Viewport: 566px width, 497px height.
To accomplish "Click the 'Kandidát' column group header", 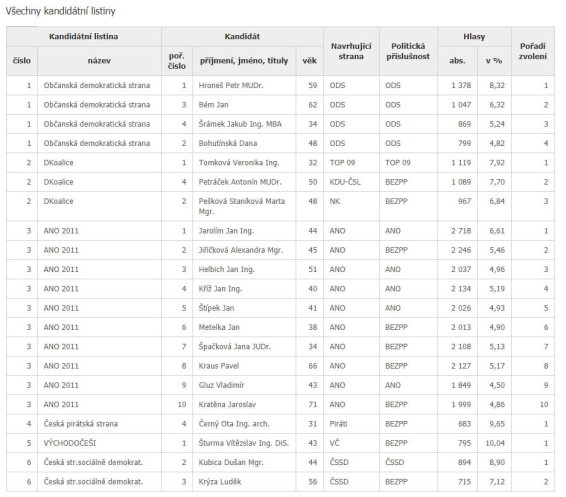I will (x=242, y=36).
